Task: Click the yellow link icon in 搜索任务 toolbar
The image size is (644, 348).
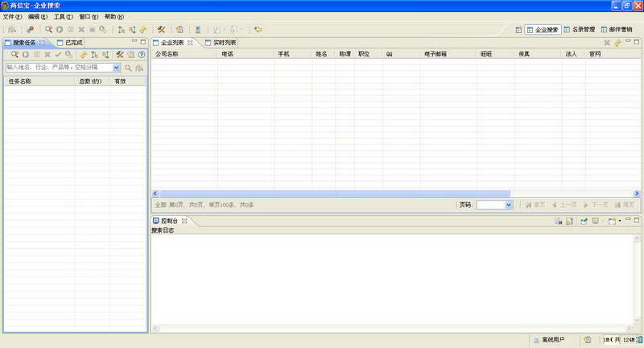Action: [x=84, y=55]
